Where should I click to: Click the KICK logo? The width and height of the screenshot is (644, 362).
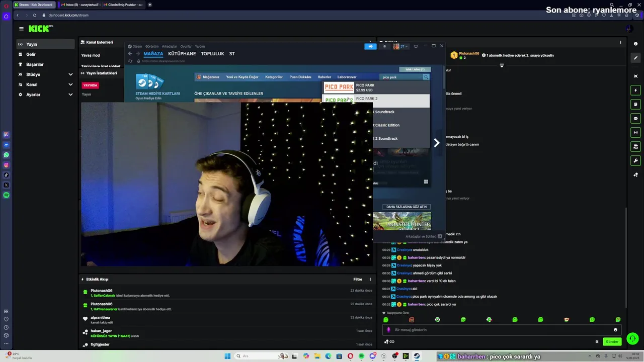[41, 29]
